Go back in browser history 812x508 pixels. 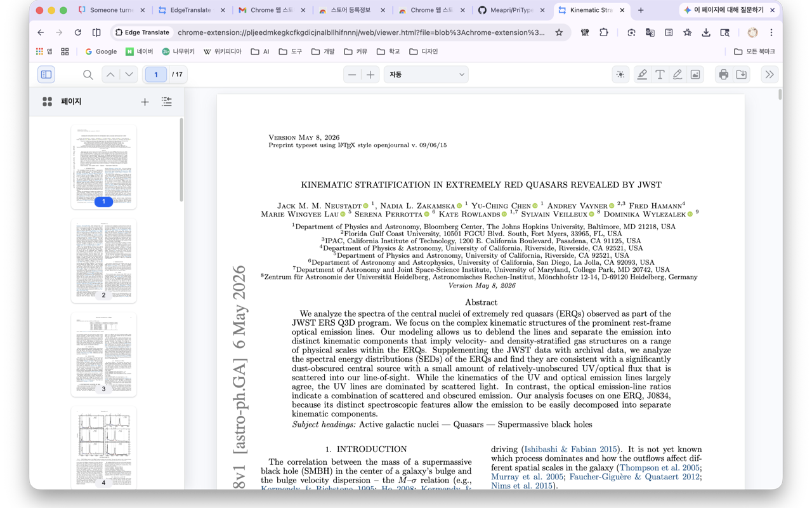click(x=41, y=32)
